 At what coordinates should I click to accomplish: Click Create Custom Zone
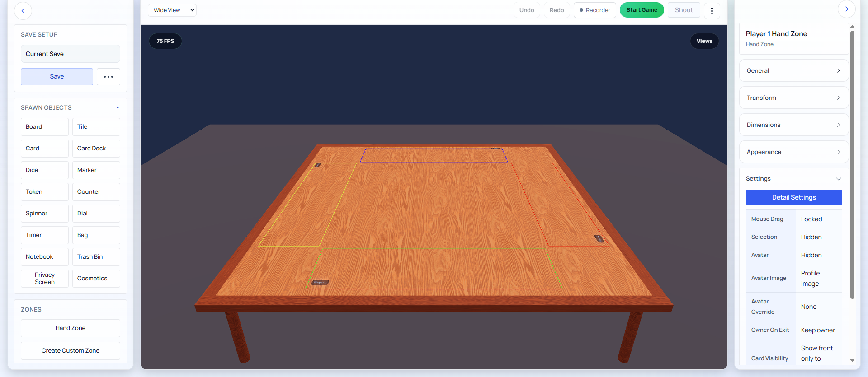pos(71,351)
